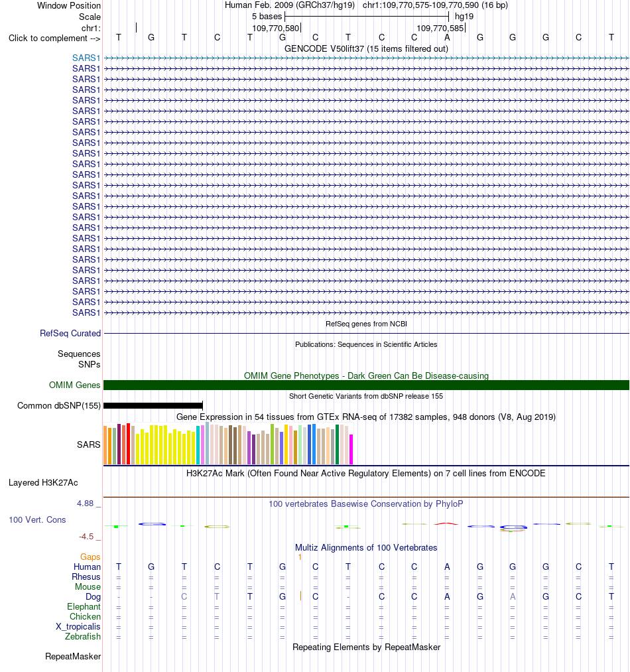Click the orange insertion mark in Dog row
Viewport: 630px width, 672px height.
click(x=300, y=596)
